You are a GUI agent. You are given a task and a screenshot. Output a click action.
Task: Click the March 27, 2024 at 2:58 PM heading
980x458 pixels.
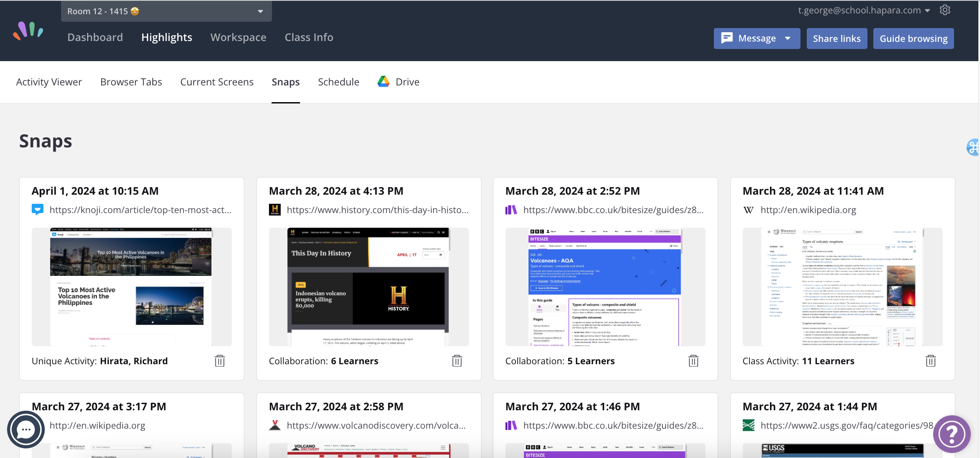click(336, 407)
